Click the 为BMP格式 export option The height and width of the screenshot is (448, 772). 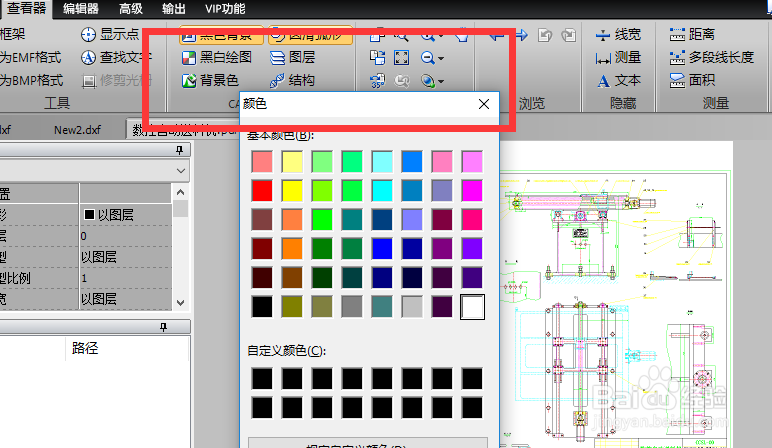pyautogui.click(x=32, y=80)
